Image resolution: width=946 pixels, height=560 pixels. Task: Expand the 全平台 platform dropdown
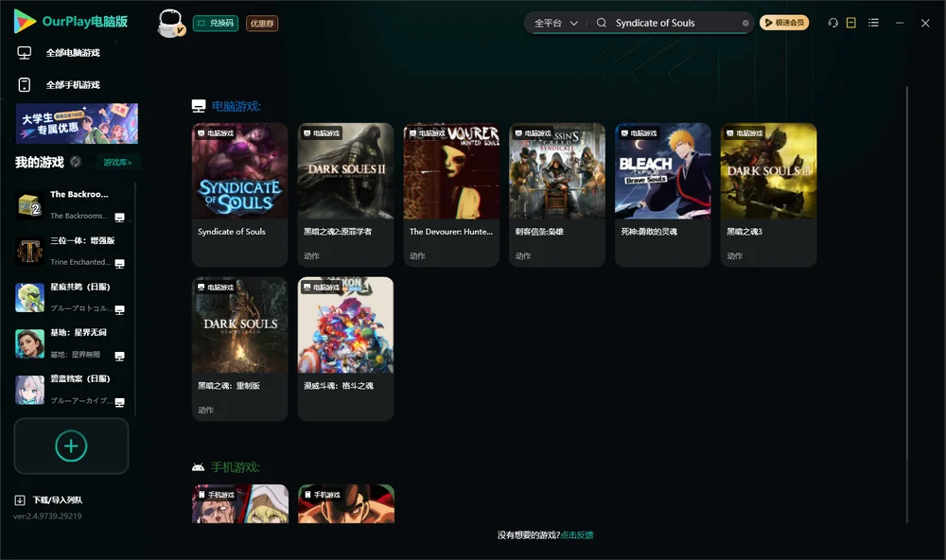556,23
